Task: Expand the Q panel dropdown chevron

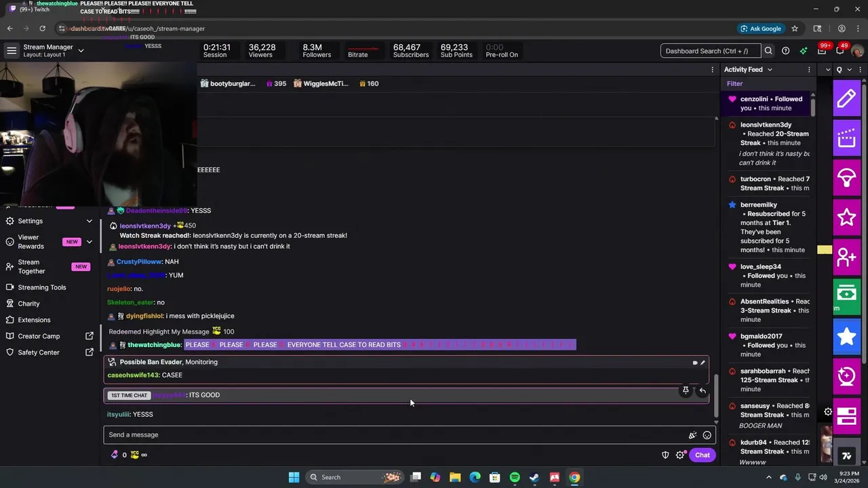Action: (x=848, y=70)
